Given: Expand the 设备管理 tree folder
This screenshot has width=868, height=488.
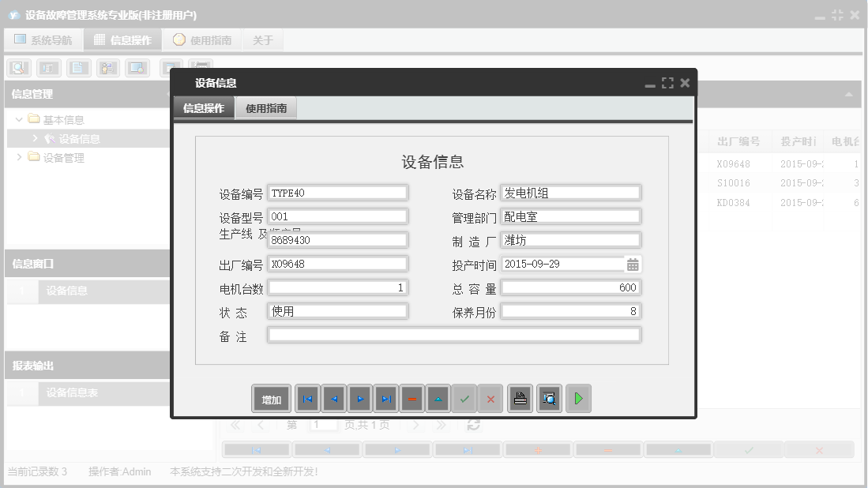Looking at the screenshot, I should [19, 156].
